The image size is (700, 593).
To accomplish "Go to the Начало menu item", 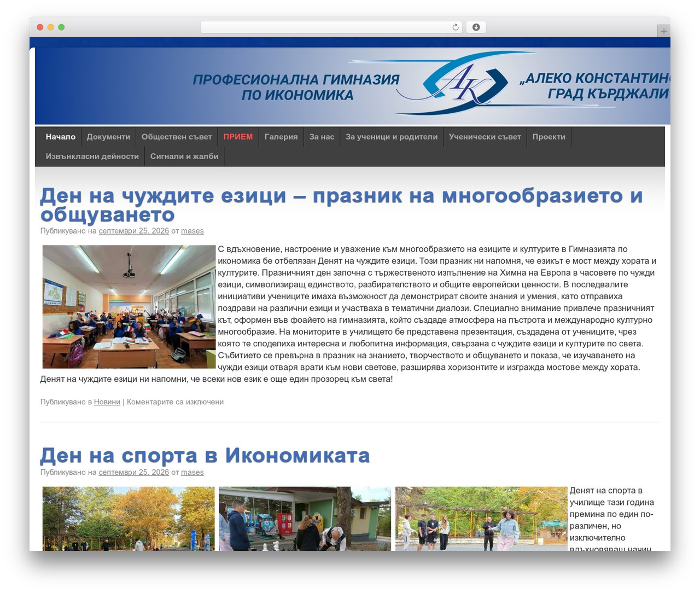I will pyautogui.click(x=61, y=137).
